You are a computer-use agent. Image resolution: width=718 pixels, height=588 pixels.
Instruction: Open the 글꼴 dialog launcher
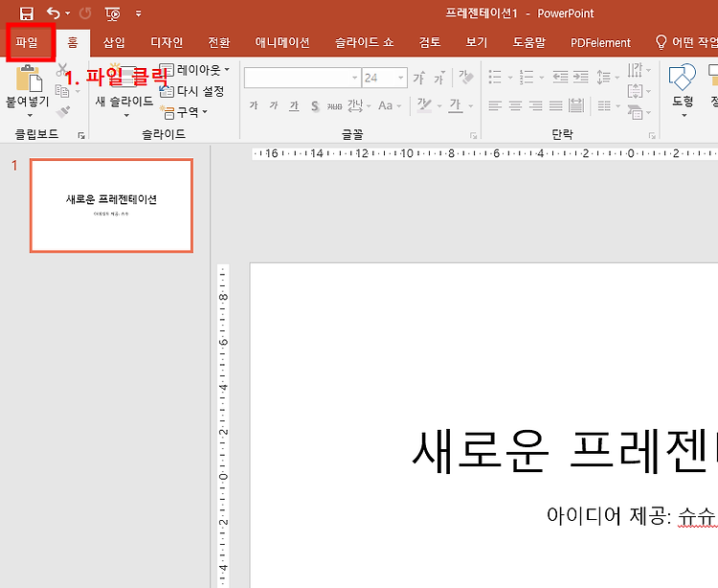coord(474,136)
